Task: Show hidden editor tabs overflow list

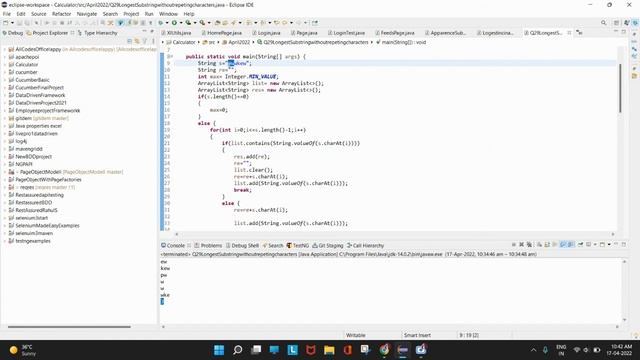Action: click(x=579, y=33)
